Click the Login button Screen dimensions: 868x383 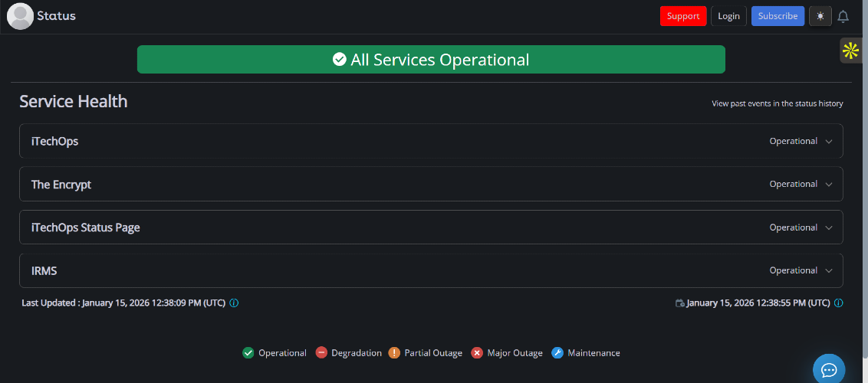(728, 16)
